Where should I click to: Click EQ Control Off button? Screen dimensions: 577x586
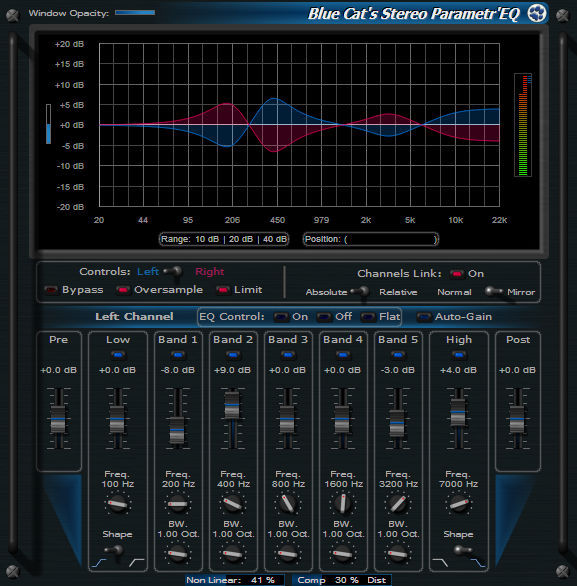324,317
